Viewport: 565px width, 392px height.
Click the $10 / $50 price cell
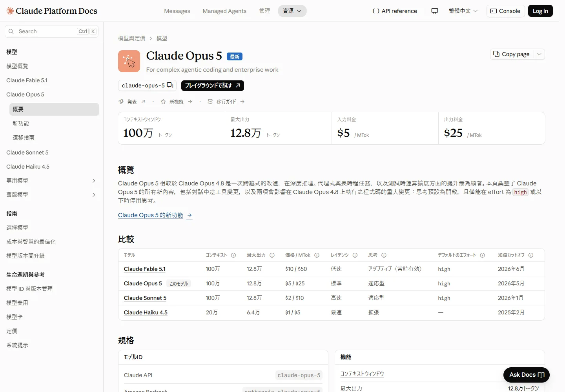point(296,269)
